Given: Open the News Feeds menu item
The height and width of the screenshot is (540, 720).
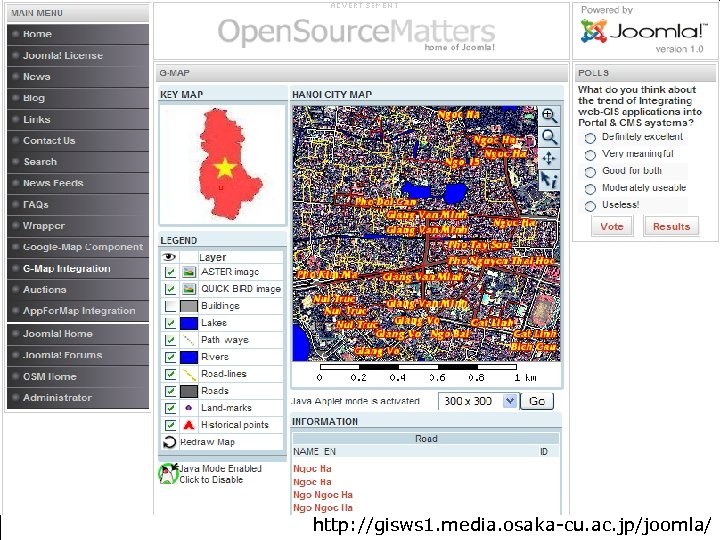Looking at the screenshot, I should (78, 183).
